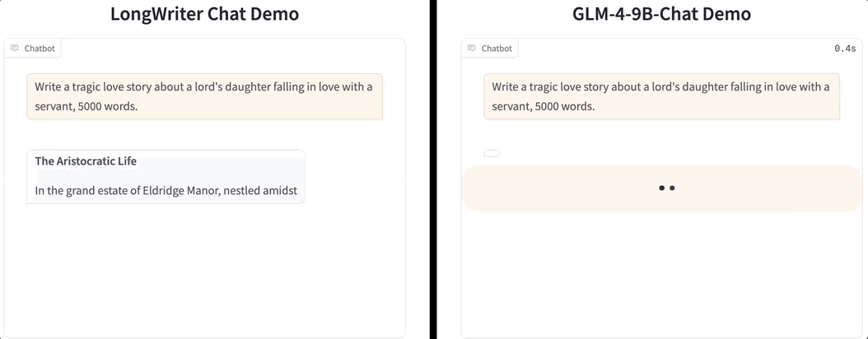Click the small empty reply bubble in GLM-4-9B chat
The height and width of the screenshot is (339, 868).
pos(492,153)
